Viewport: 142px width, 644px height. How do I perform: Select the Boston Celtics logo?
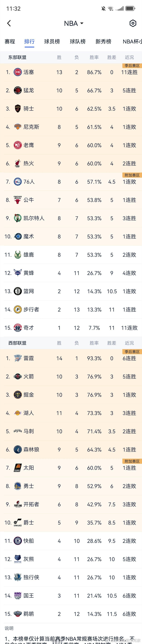point(18,218)
